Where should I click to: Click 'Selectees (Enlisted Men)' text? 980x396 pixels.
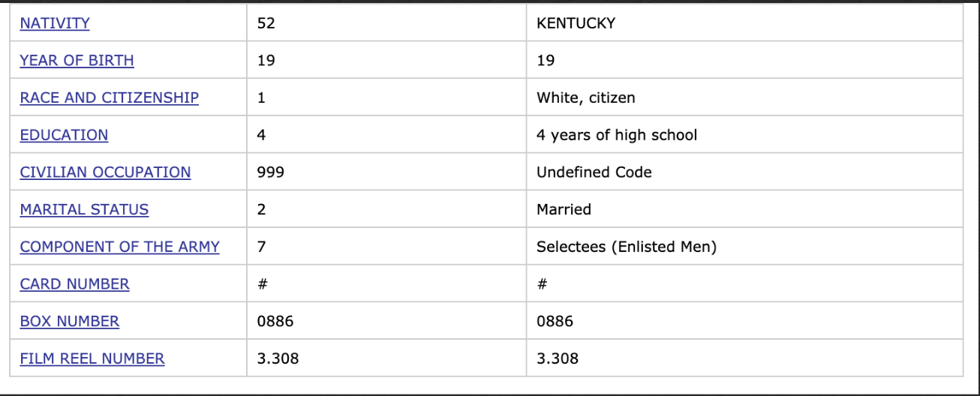(x=627, y=247)
